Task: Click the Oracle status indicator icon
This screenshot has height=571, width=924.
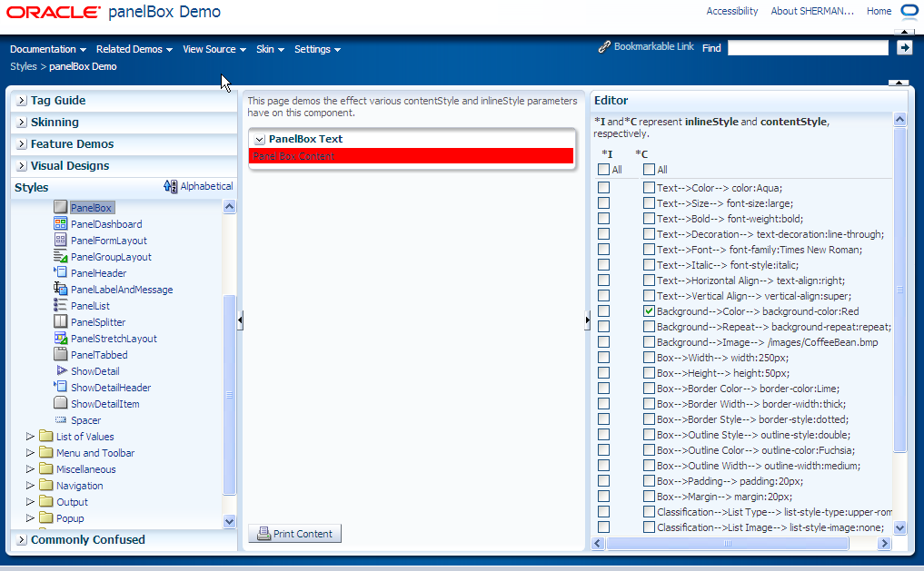Action: 909,11
